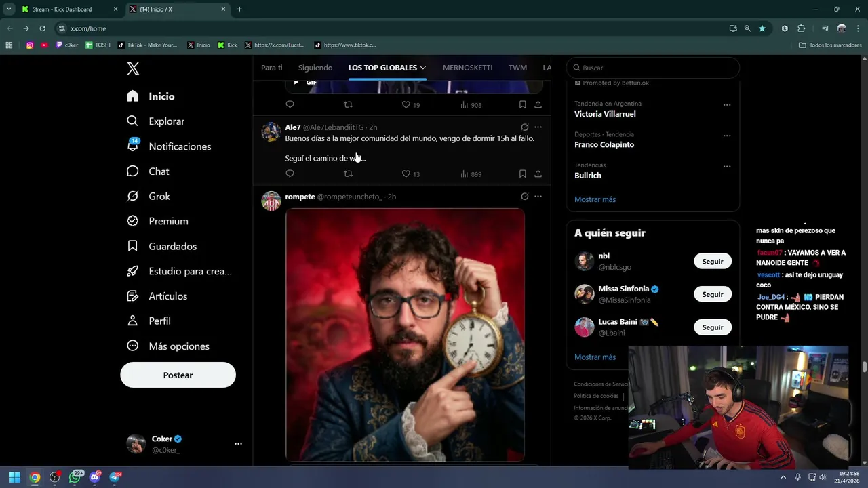Open Más opciones menu
Screen dimensions: 868x488
point(167,346)
